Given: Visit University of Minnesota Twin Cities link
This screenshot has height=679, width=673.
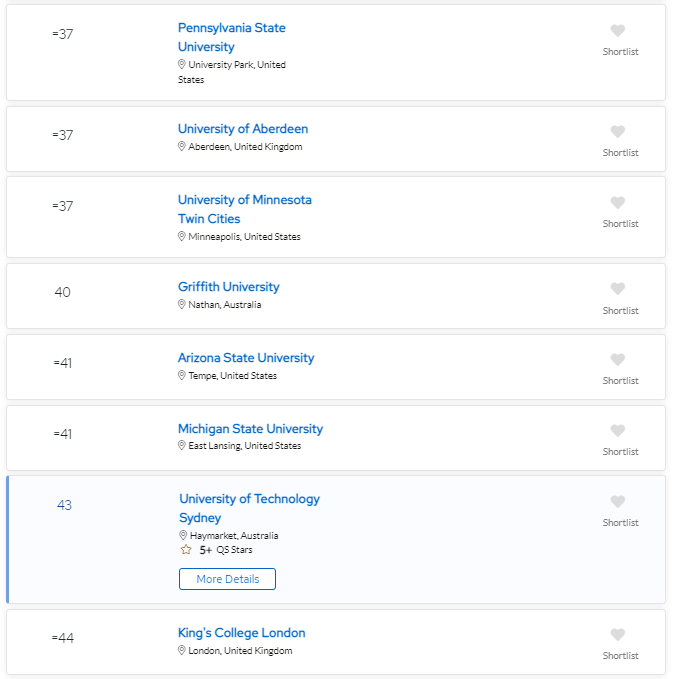Looking at the screenshot, I should (245, 209).
